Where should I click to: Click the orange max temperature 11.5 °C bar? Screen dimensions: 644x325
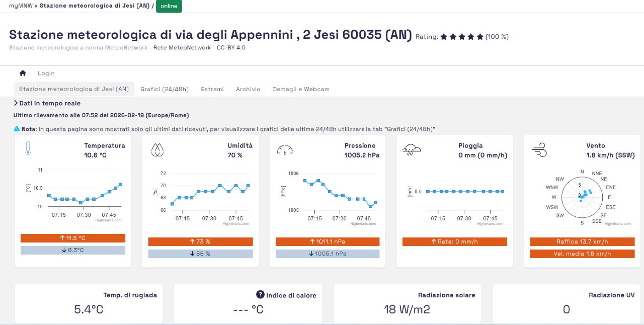click(73, 238)
